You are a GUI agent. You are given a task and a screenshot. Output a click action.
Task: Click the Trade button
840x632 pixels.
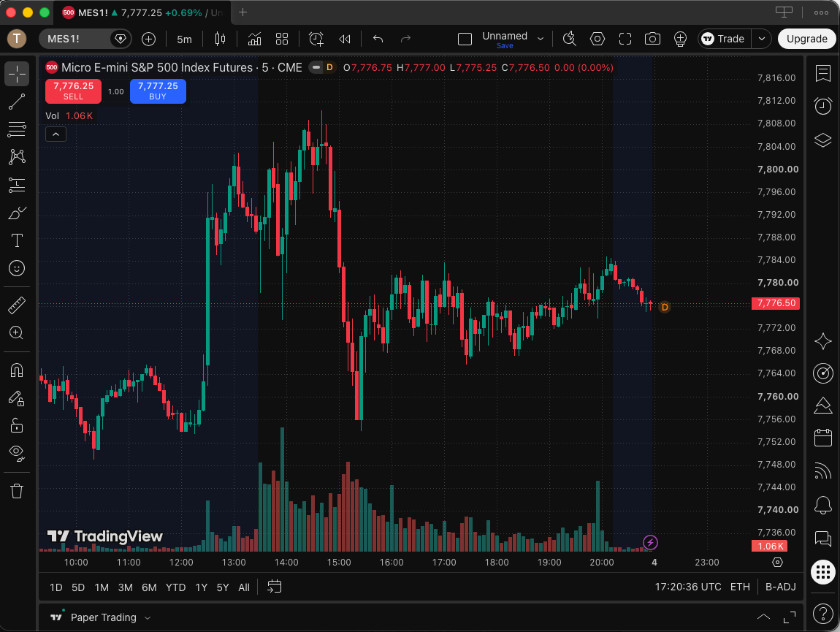pos(724,39)
